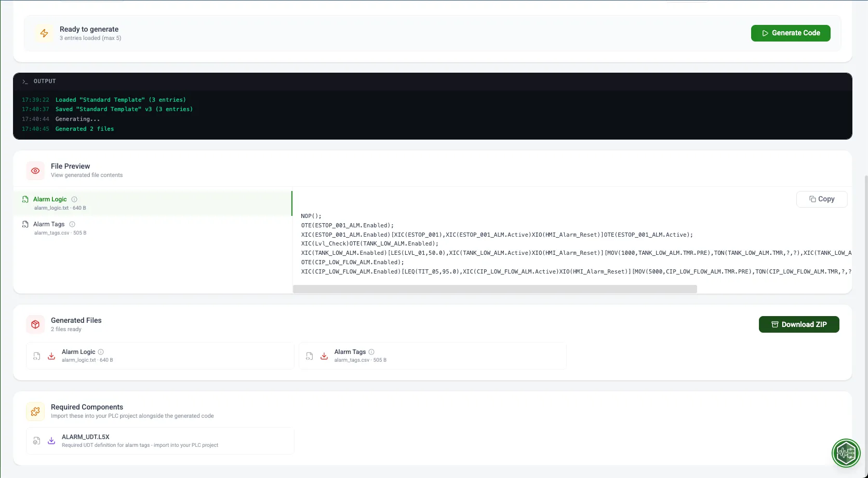
Task: Click info icon next to Alarm Logic in preview list
Action: click(x=74, y=199)
